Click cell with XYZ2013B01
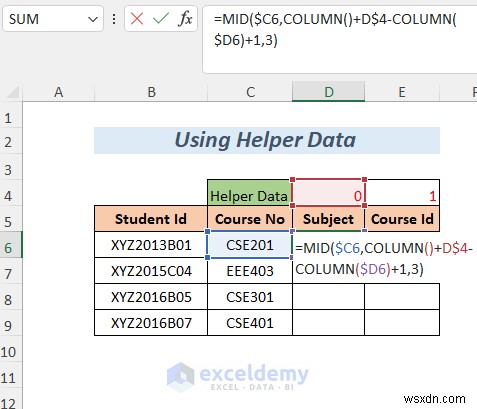Screen dimensions: 477x409 click(x=151, y=245)
